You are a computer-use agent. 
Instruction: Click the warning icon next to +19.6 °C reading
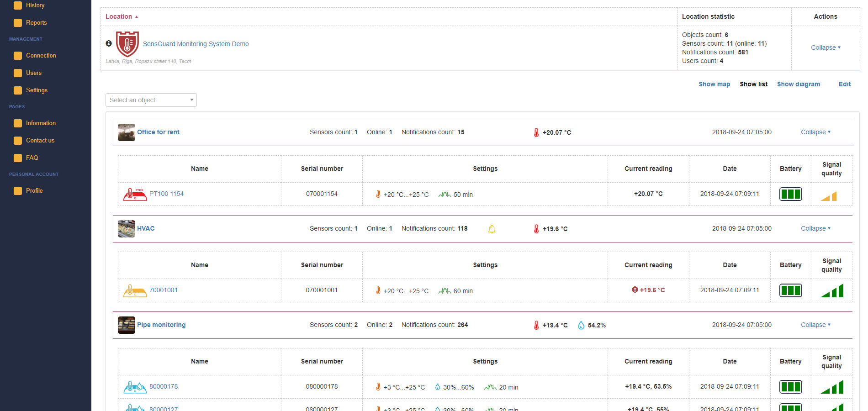635,290
